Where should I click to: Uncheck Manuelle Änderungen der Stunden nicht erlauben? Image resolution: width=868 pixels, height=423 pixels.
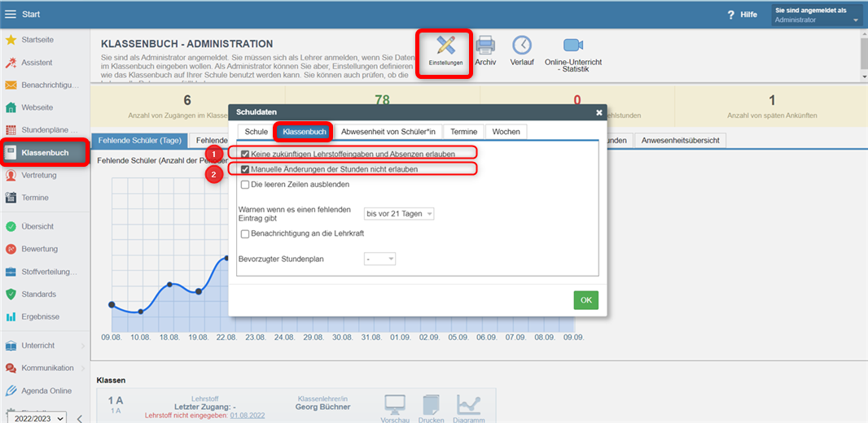point(246,169)
